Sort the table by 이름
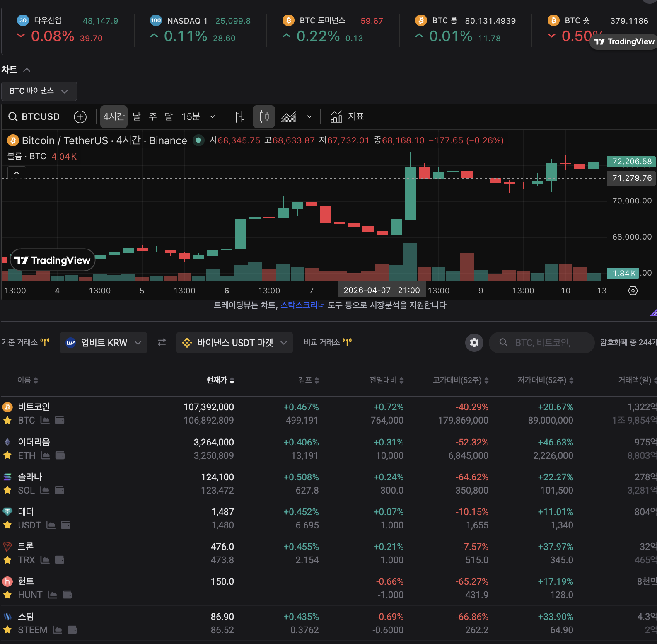Viewport: 657px width, 644px height. pos(28,380)
